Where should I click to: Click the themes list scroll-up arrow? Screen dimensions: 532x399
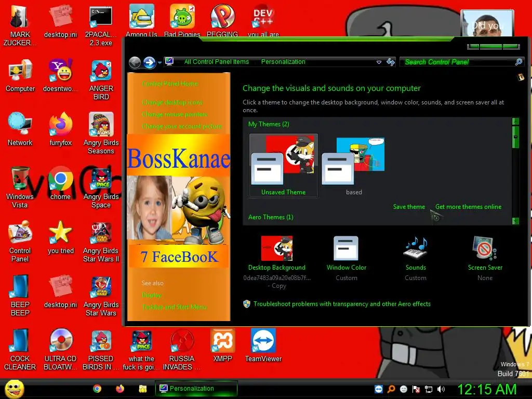[515, 121]
